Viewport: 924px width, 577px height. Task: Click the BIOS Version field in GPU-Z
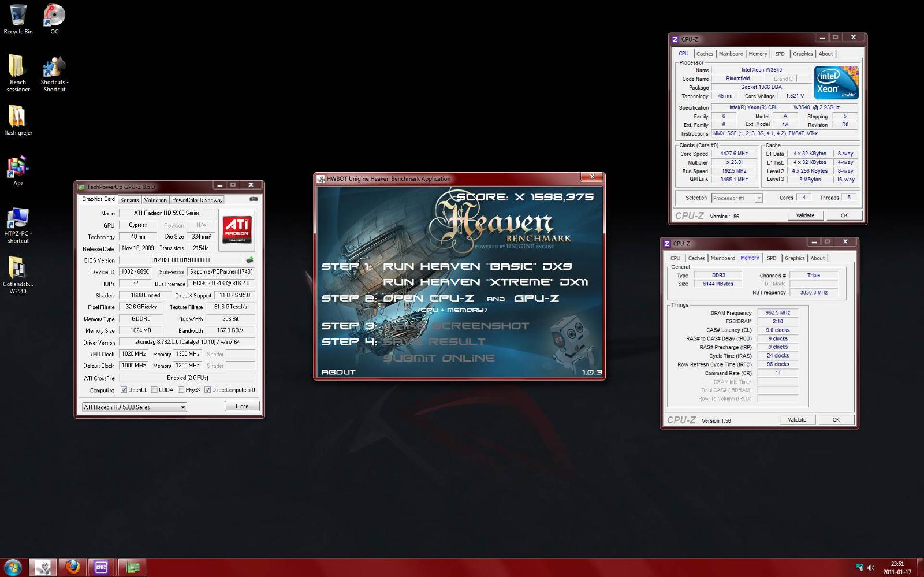[x=181, y=260]
